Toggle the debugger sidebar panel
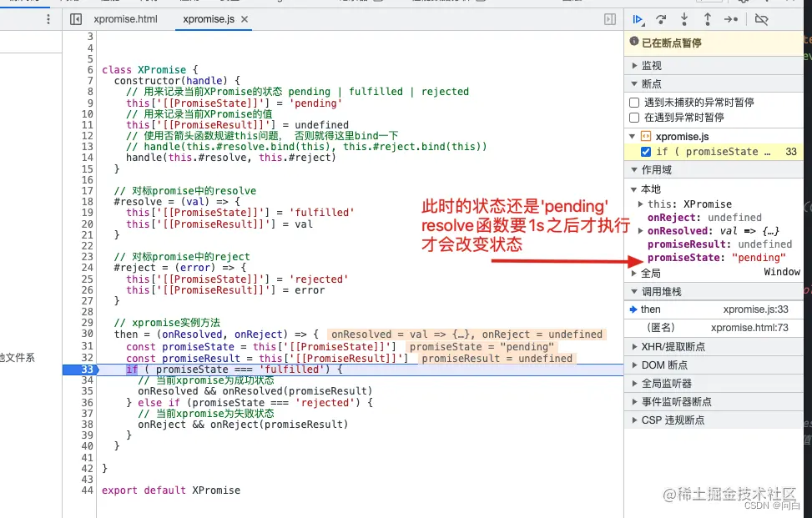This screenshot has width=812, height=518. pyautogui.click(x=610, y=19)
